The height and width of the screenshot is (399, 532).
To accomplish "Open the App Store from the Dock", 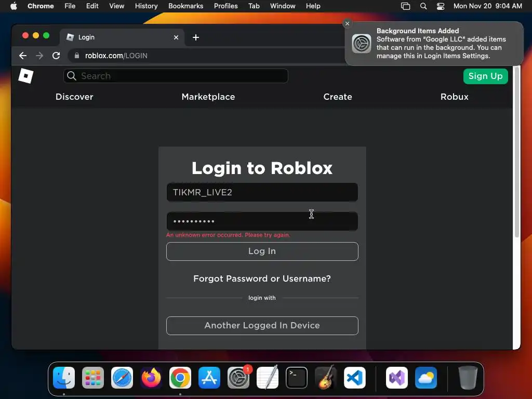I will coord(209,378).
